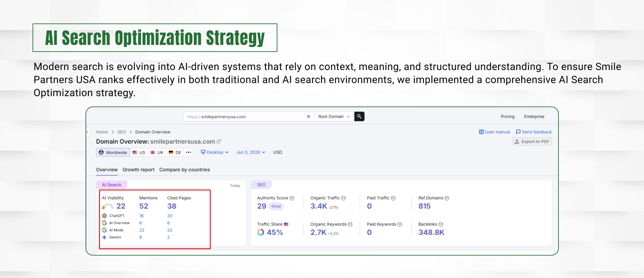The image size is (644, 278).
Task: Click the AI Visibility gauge icon
Action: (108, 206)
